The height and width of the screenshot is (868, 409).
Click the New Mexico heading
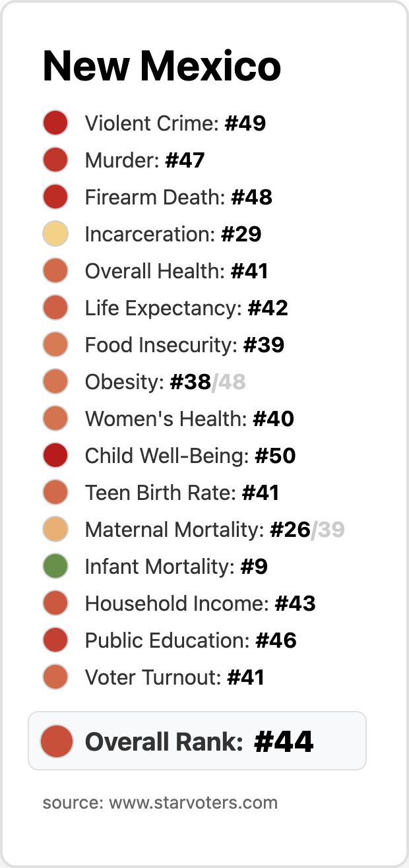[162, 66]
